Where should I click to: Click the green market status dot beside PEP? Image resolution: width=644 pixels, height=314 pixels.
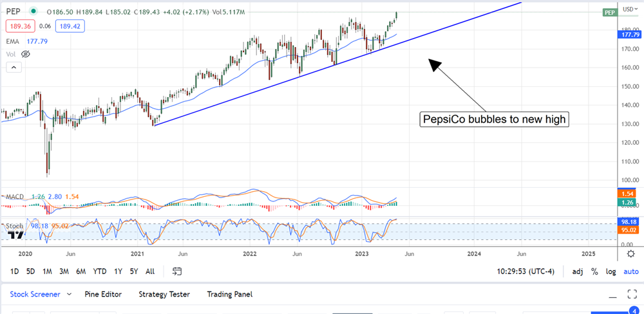point(32,12)
